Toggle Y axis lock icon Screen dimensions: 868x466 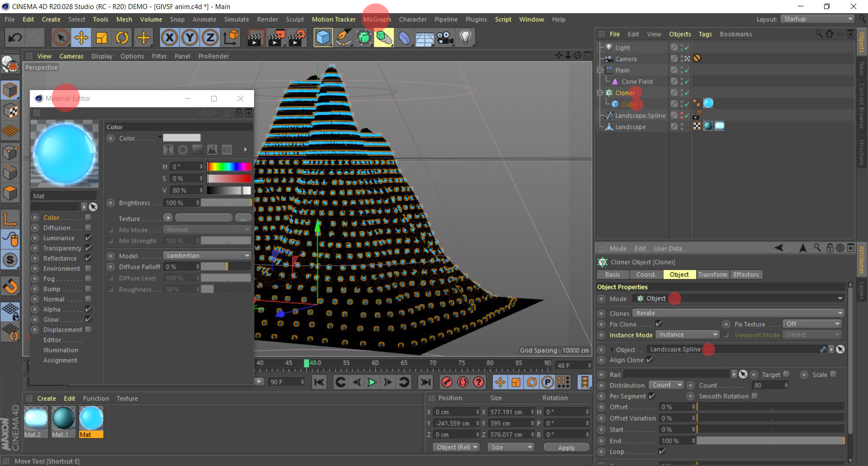(189, 38)
